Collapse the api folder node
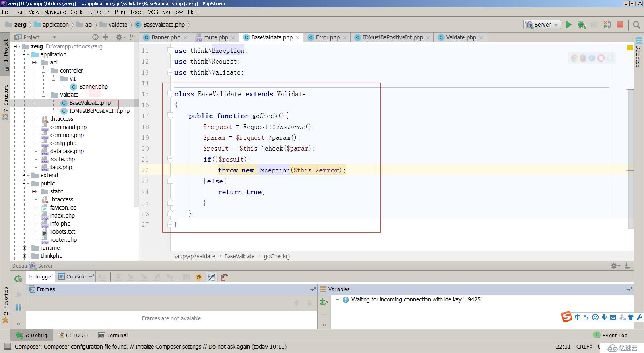This screenshot has height=353, width=644. [34, 62]
